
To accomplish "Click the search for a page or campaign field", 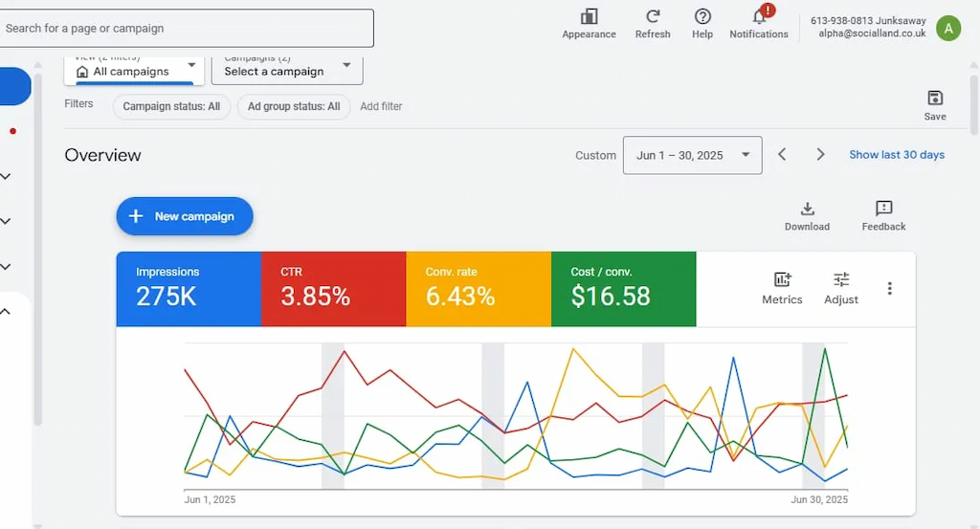I will (187, 29).
